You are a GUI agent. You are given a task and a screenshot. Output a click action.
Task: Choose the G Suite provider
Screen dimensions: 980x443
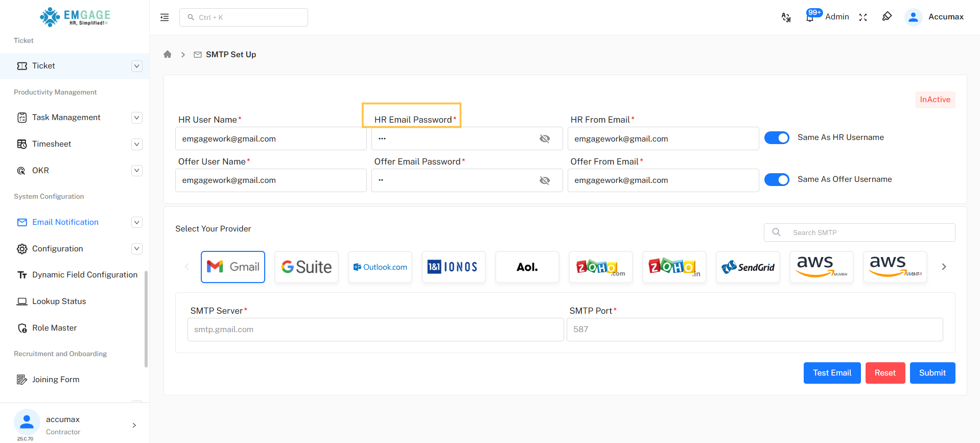(x=307, y=267)
